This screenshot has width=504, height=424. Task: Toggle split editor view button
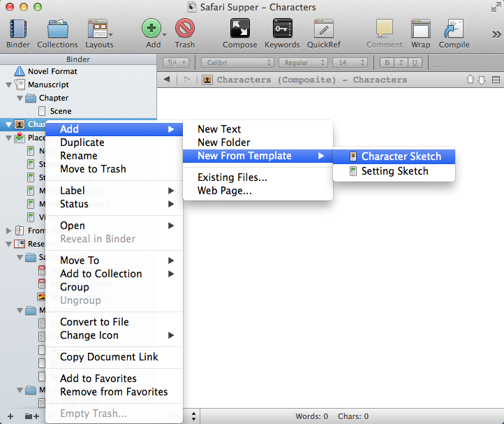click(496, 80)
